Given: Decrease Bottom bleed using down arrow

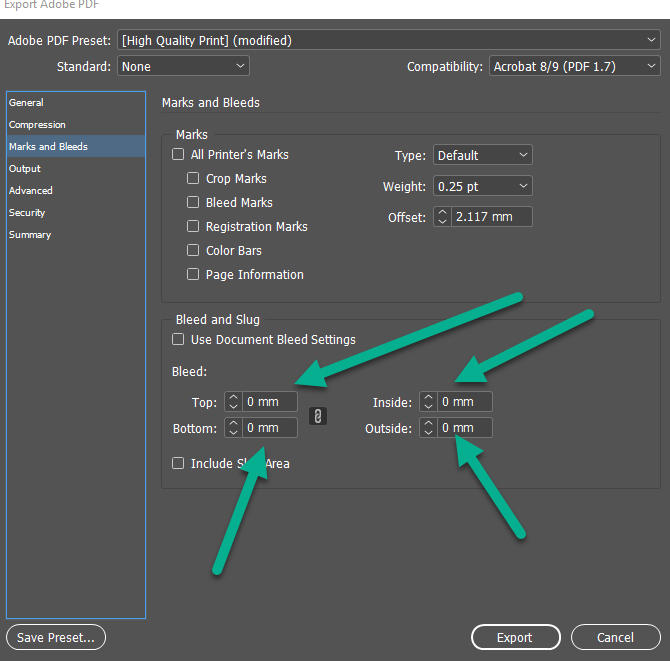Looking at the screenshot, I should point(233,432).
